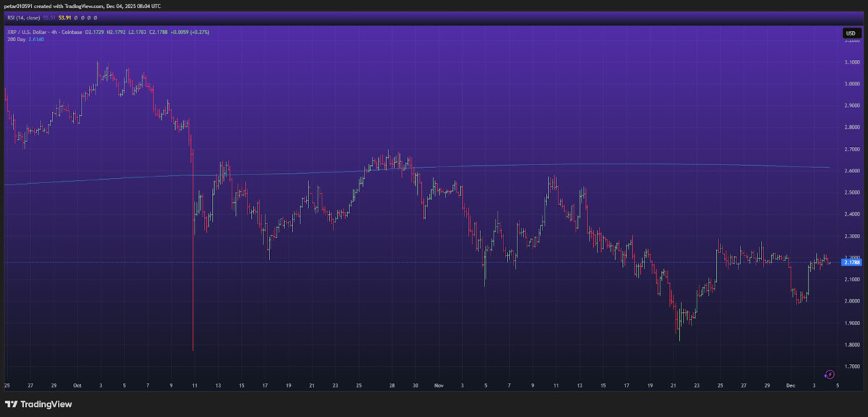The width and height of the screenshot is (868, 417).
Task: Click the 3.1000 price axis label
Action: pos(852,62)
